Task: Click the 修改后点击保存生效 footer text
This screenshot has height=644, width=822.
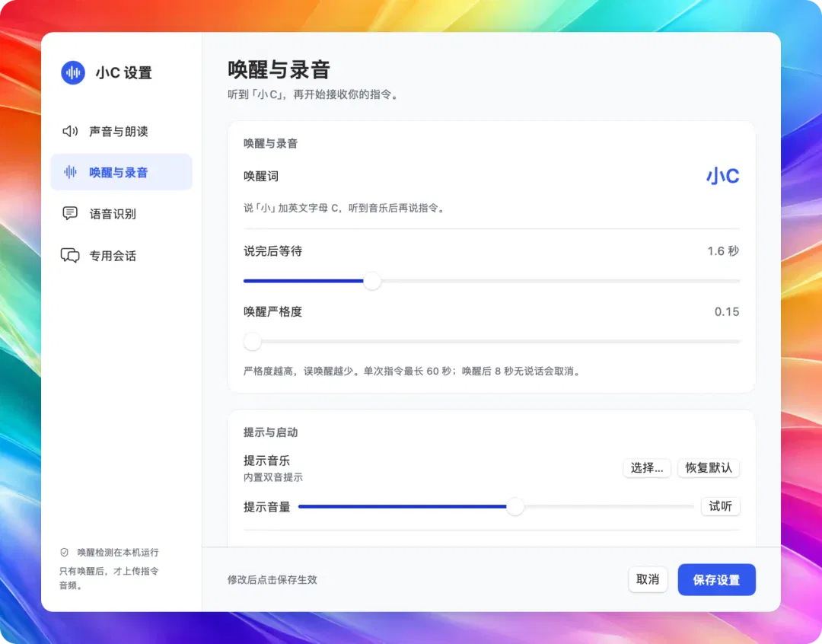Action: pyautogui.click(x=272, y=579)
